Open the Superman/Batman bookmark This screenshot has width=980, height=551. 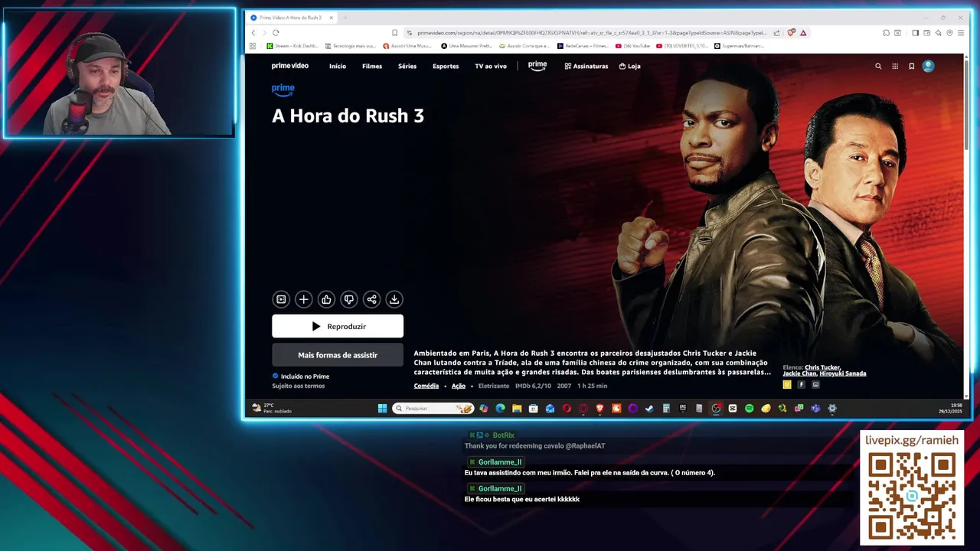pos(740,46)
